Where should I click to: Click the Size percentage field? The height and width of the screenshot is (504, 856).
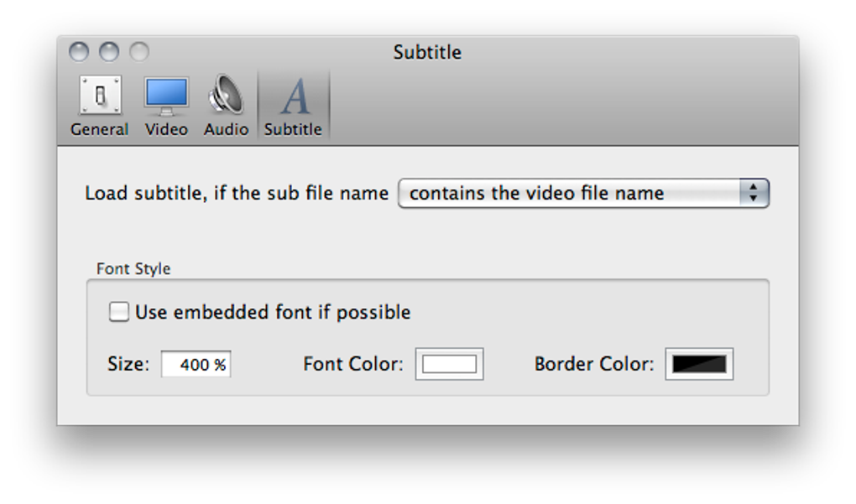[196, 364]
